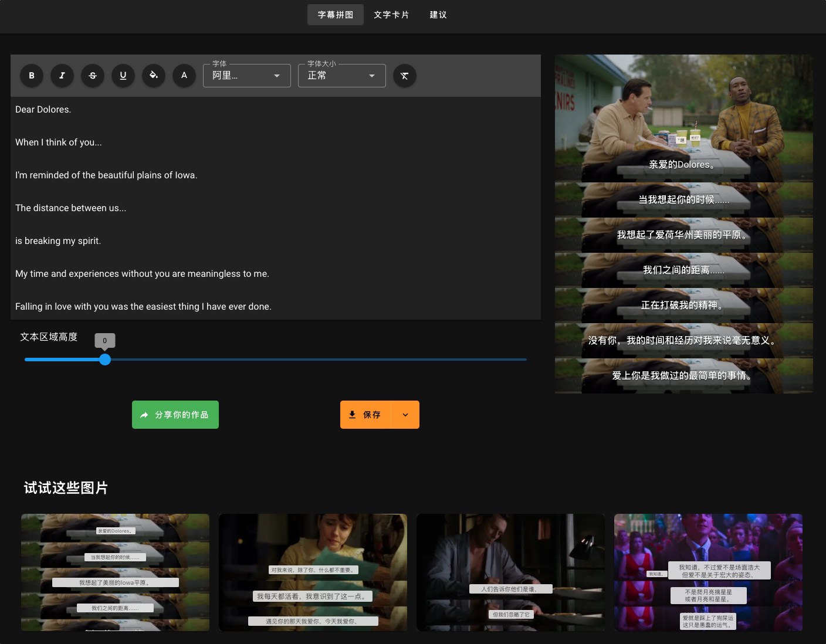Expand the save options arrow

coord(405,415)
